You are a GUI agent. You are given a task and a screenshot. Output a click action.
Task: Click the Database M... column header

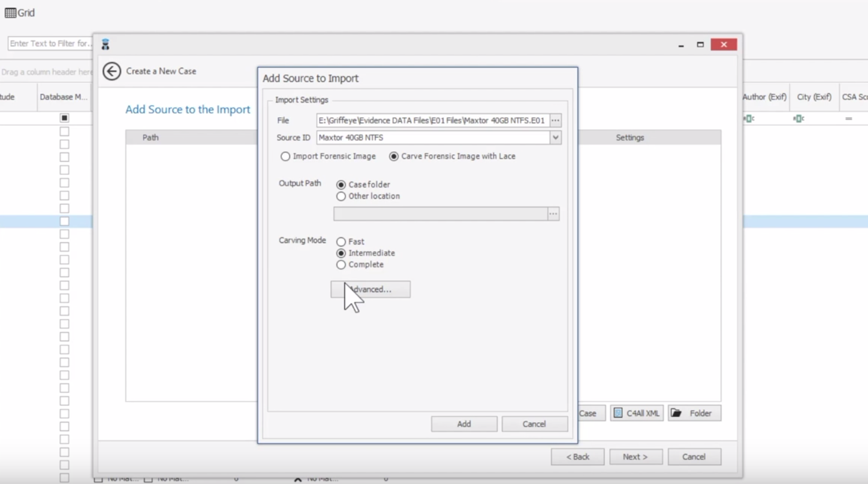[63, 97]
